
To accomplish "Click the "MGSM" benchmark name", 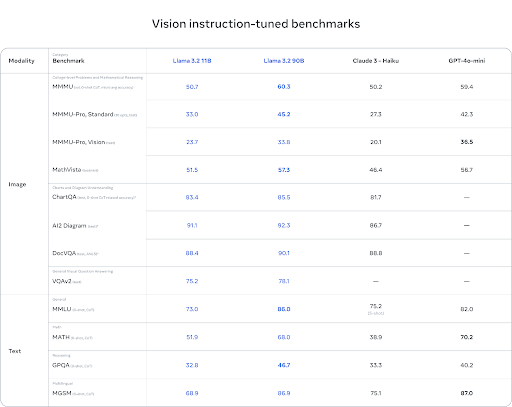I will tap(62, 393).
